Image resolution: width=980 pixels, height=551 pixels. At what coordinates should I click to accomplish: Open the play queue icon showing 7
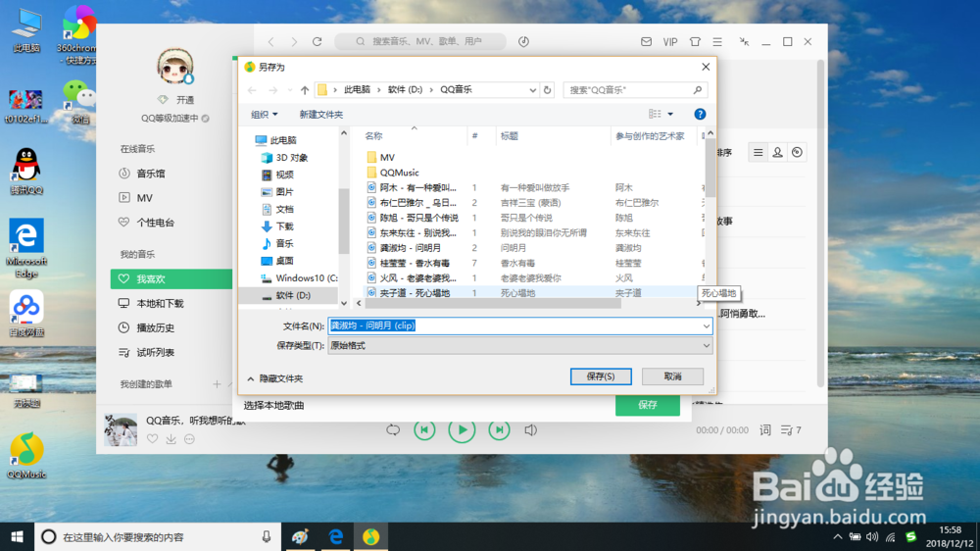coord(791,429)
